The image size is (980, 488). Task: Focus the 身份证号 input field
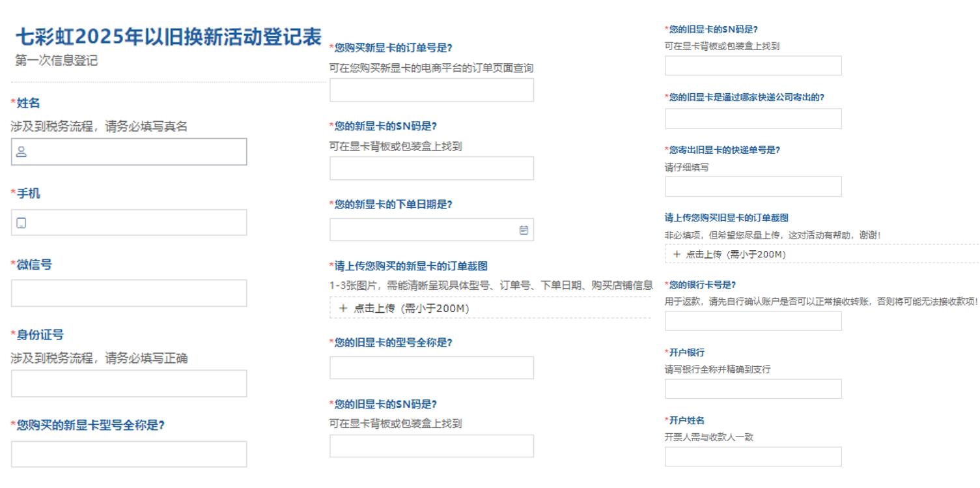(129, 384)
